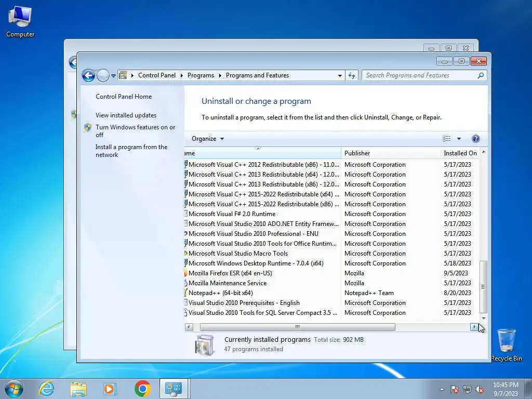
Task: Click the taskbar clock showing 10:45 PM
Action: (x=506, y=389)
